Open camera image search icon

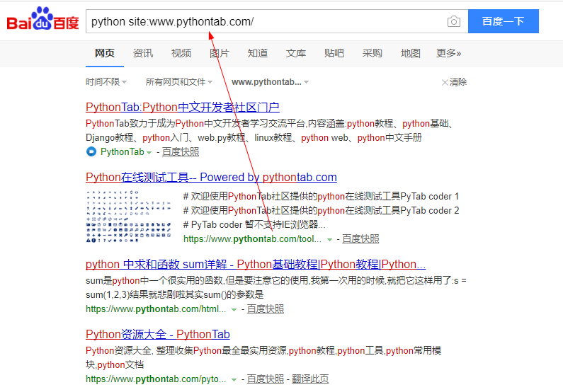click(x=454, y=21)
